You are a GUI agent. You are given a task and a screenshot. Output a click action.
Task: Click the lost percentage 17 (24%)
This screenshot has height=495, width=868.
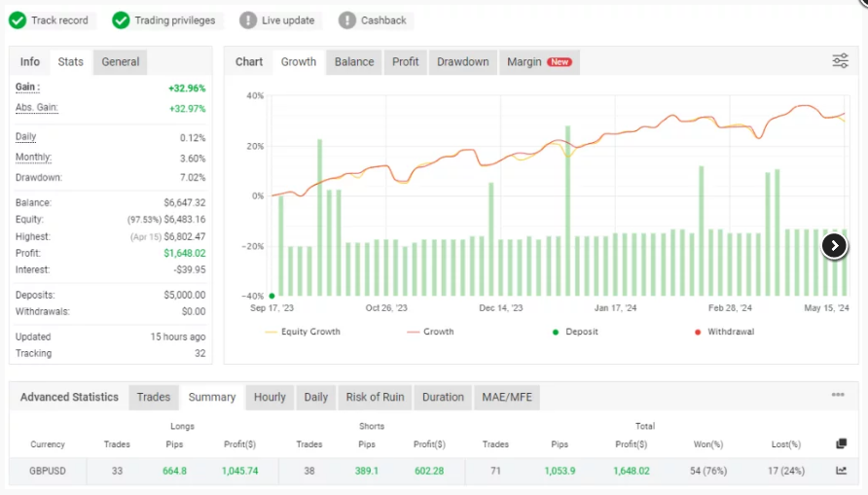pyautogui.click(x=786, y=471)
